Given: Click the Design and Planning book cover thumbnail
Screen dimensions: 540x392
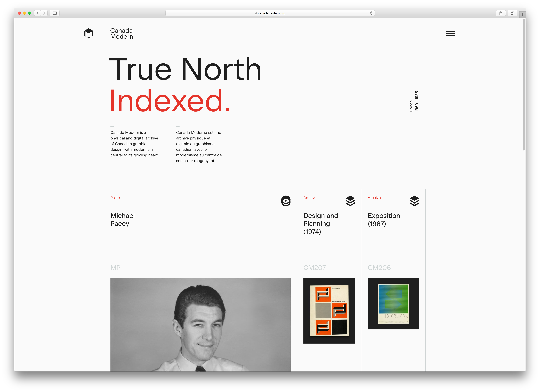Looking at the screenshot, I should click(329, 311).
